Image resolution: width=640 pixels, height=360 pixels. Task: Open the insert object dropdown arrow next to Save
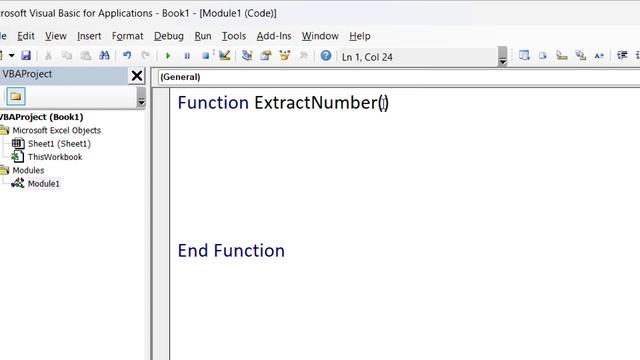11,56
